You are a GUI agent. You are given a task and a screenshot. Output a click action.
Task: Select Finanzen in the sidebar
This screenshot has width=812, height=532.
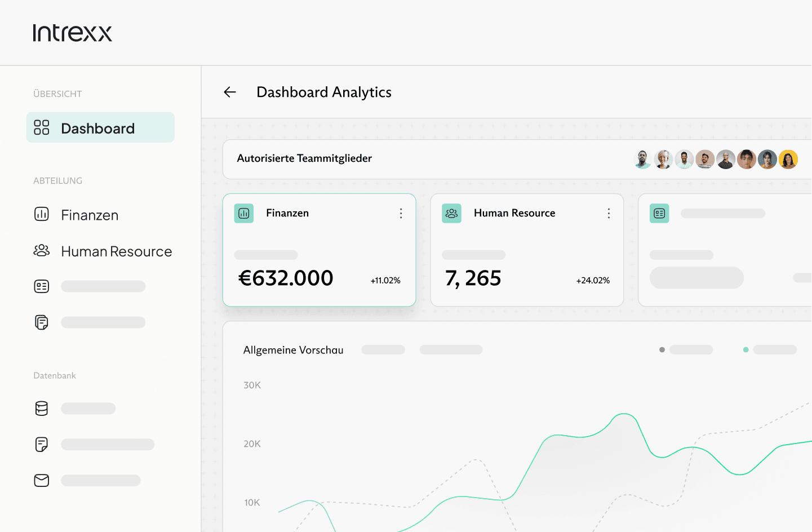tap(90, 215)
